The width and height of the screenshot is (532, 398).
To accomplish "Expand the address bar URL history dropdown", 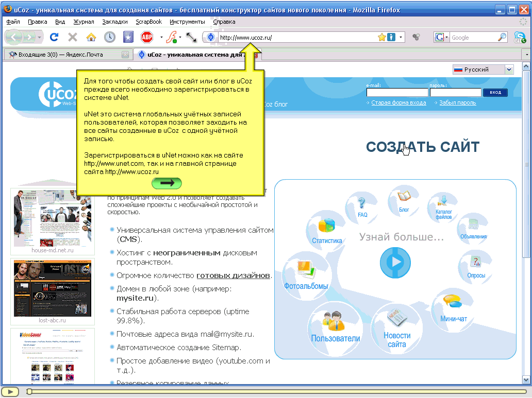I will (x=401, y=37).
